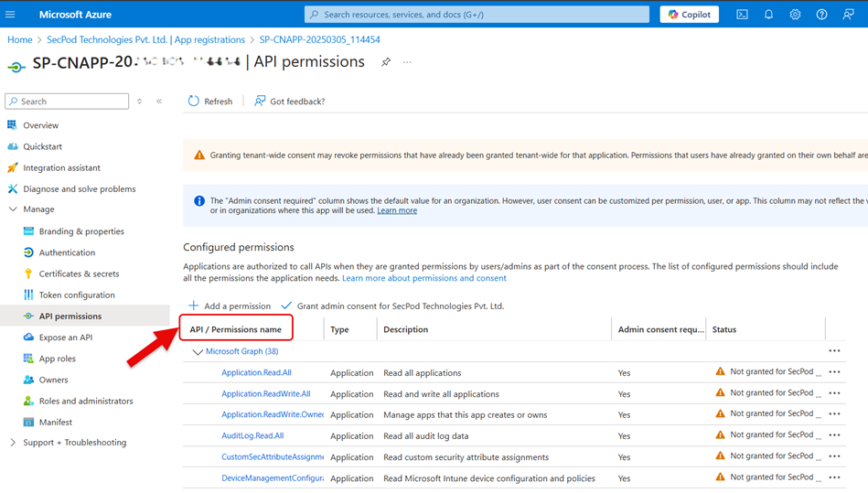Open Expose an API

coord(65,338)
